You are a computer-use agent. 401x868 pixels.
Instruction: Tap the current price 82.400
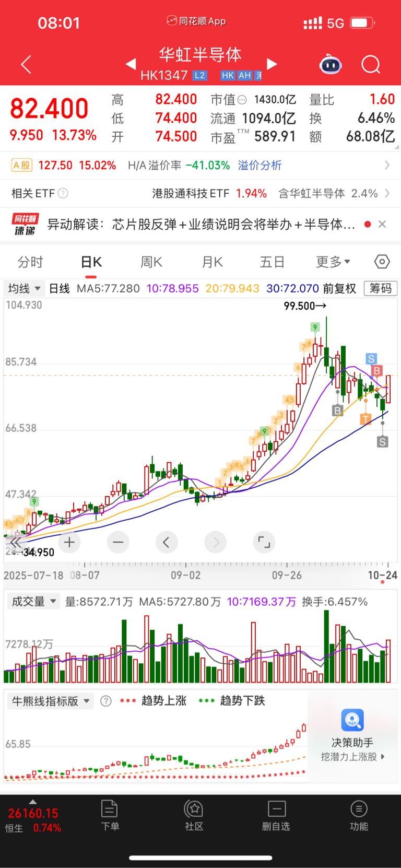(x=49, y=109)
